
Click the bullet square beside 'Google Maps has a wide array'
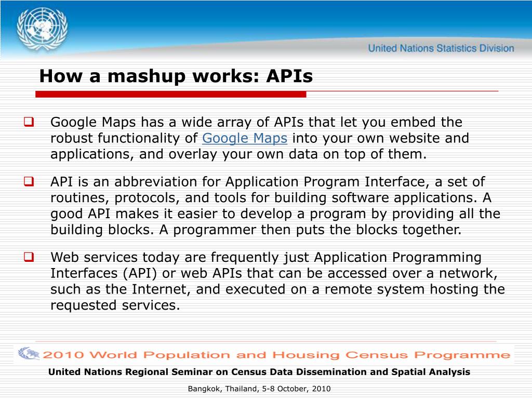tap(29, 122)
